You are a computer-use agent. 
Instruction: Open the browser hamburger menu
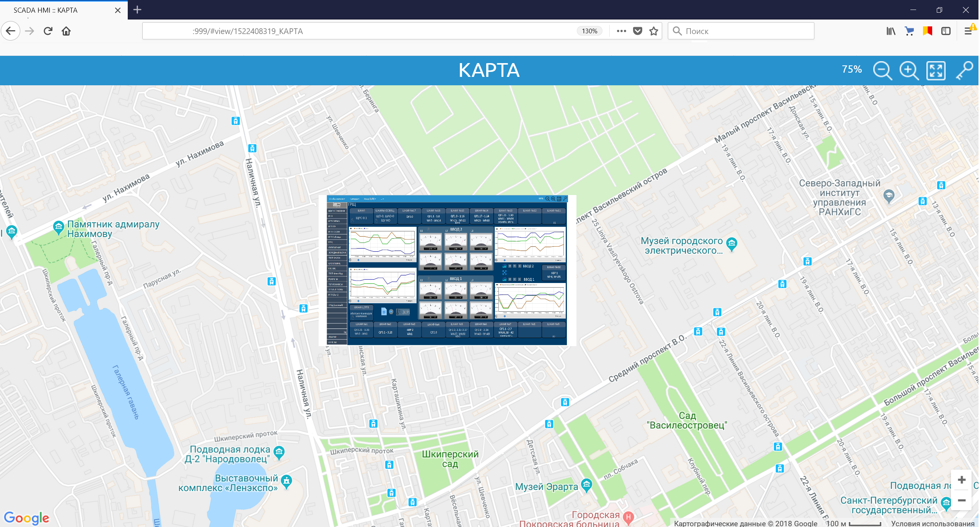968,31
